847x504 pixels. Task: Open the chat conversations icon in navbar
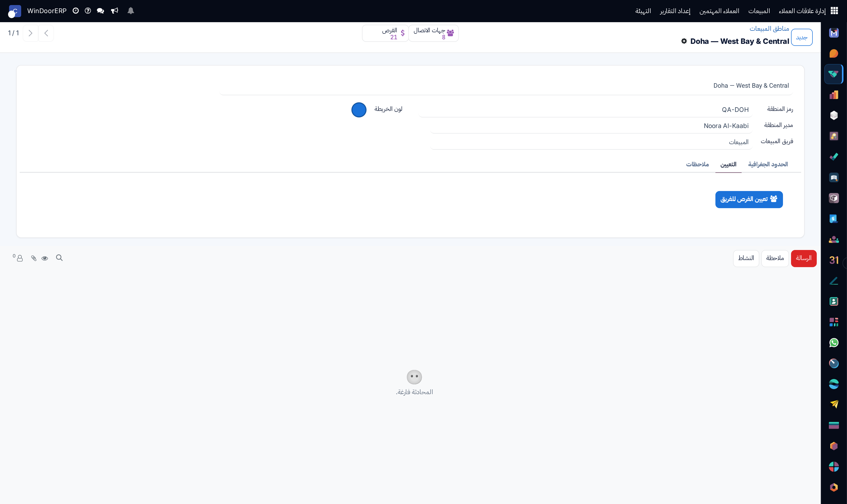pyautogui.click(x=100, y=11)
